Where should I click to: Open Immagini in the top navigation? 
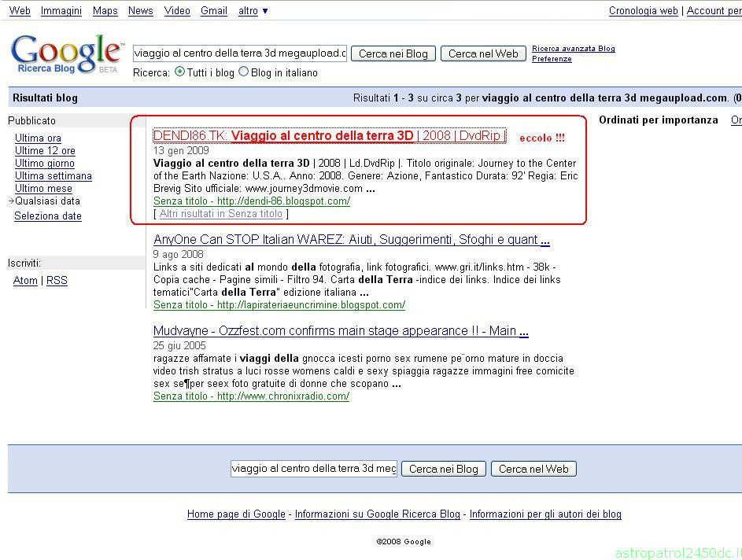[x=61, y=10]
